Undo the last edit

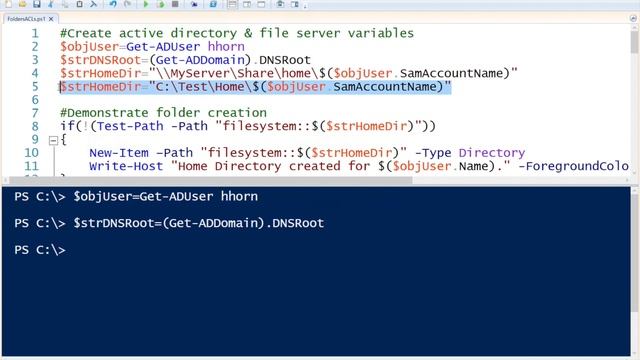[x=113, y=4]
